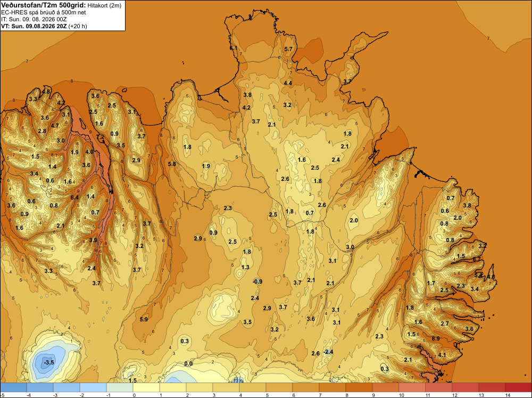Click the 5.9 temperature value
This screenshot has height=398, width=532.
click(x=144, y=319)
